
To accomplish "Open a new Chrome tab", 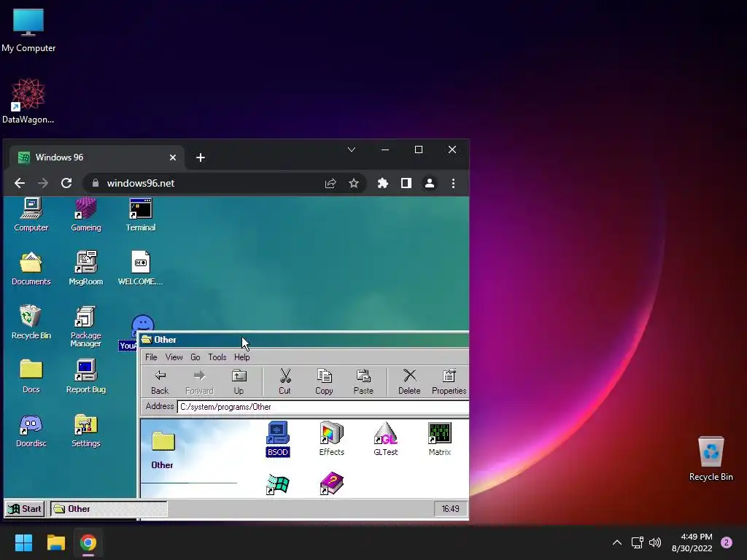I will click(201, 157).
